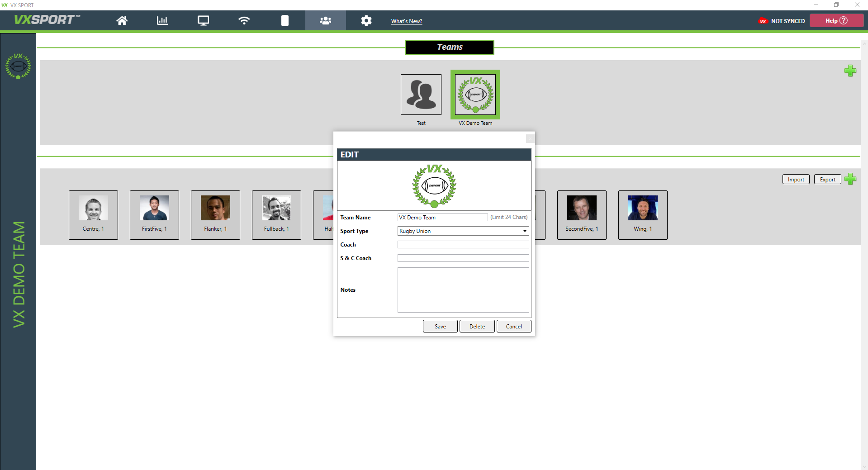Open the Help button
868x470 pixels.
pyautogui.click(x=836, y=20)
